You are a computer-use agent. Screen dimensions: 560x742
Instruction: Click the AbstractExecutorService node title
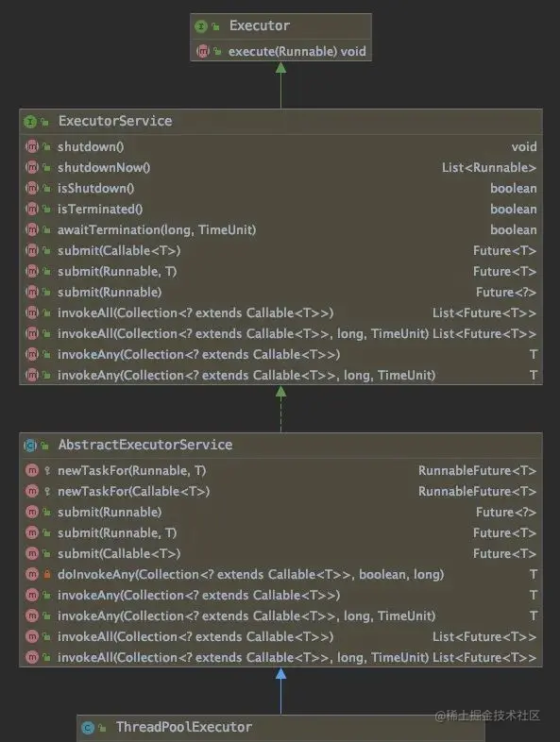(x=145, y=445)
